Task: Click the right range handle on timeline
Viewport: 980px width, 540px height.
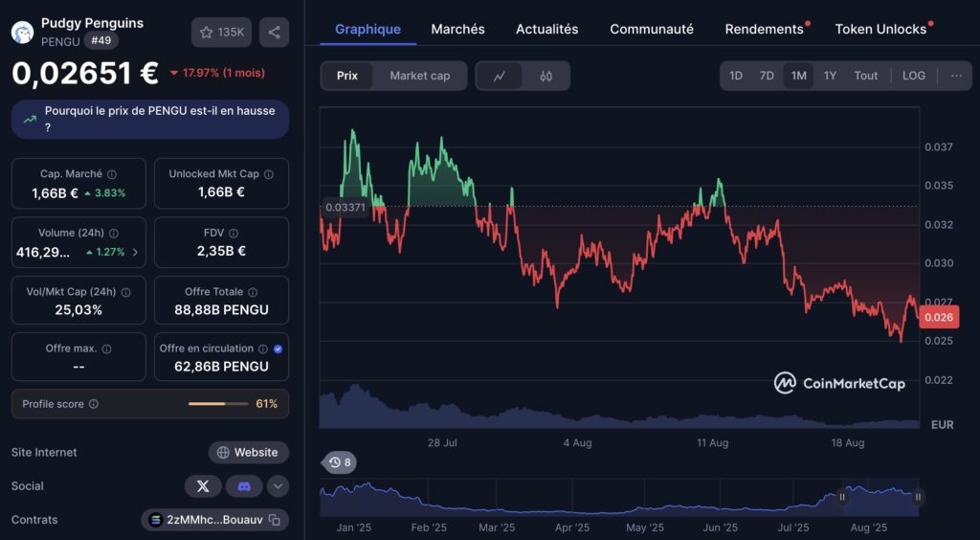Action: click(918, 497)
